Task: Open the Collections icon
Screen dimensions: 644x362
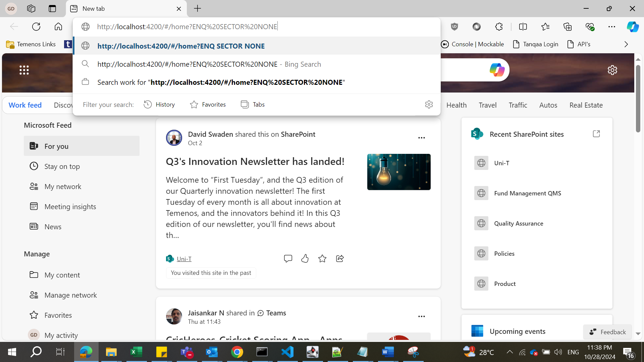Action: coord(568,27)
